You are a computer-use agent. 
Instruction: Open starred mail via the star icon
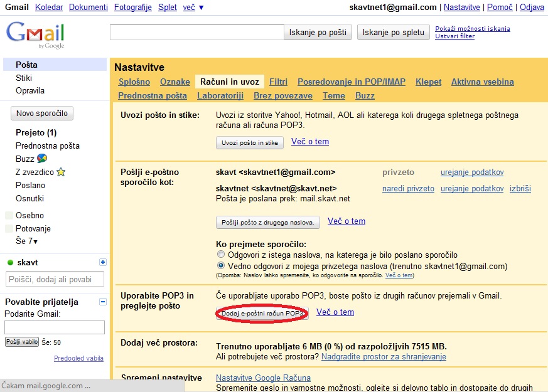click(x=61, y=172)
